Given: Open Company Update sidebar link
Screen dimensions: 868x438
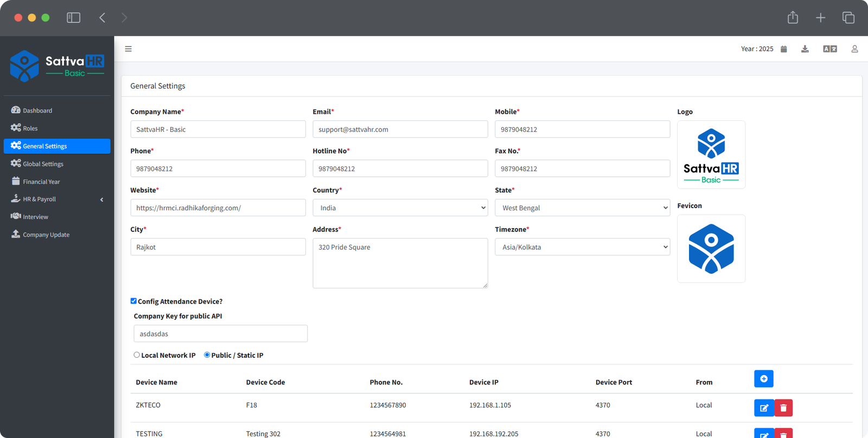Looking at the screenshot, I should click(46, 235).
